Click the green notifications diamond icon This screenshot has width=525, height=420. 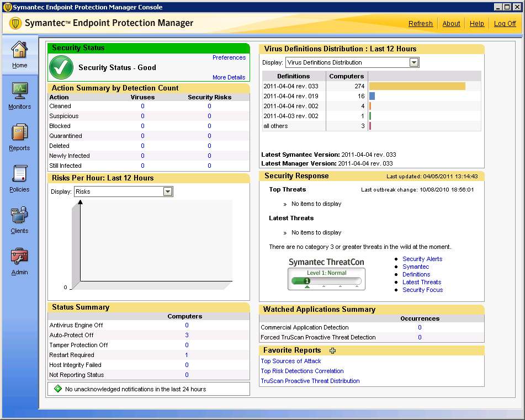57,389
